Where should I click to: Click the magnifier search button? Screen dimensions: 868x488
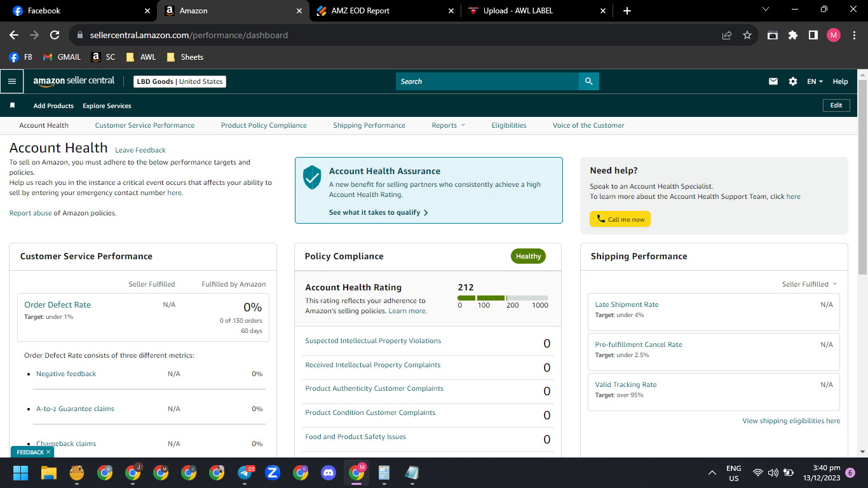[589, 81]
